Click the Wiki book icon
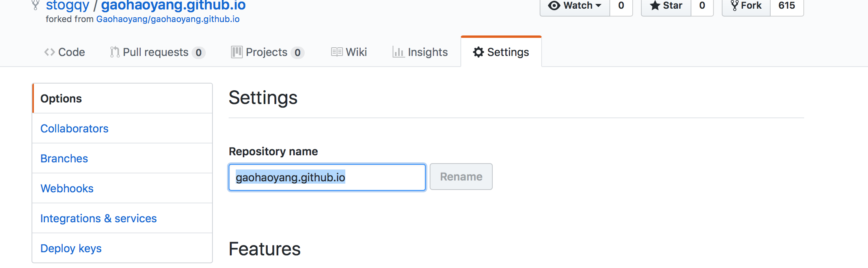 (x=337, y=52)
